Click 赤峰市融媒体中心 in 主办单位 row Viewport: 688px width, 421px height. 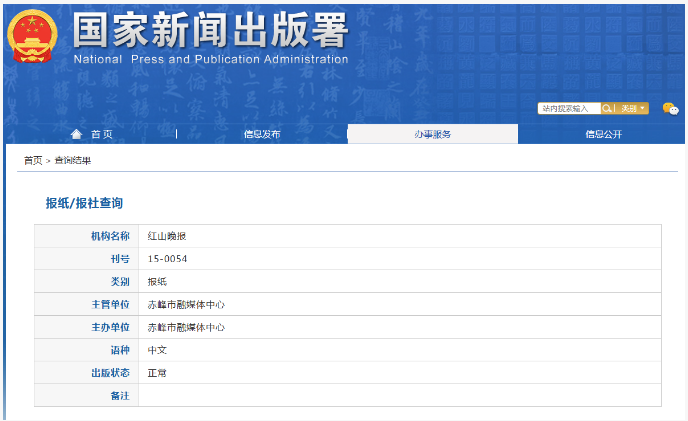tap(186, 327)
